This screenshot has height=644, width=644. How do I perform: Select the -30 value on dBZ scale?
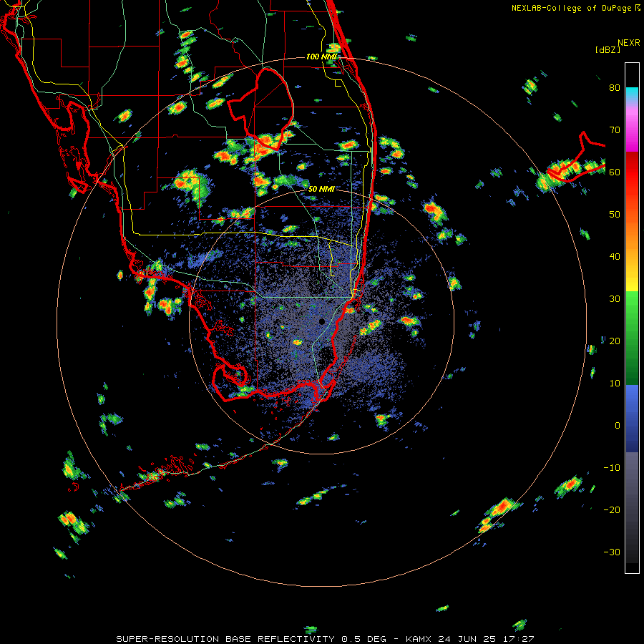612,552
